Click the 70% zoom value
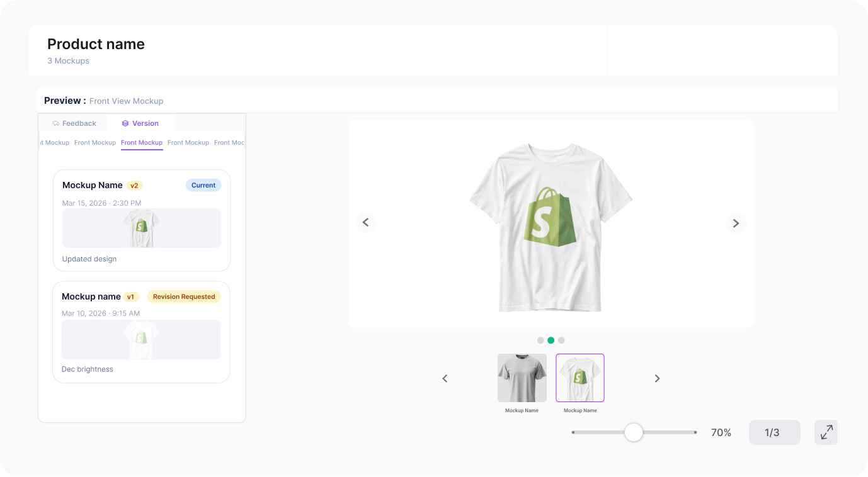The image size is (868, 477). pyautogui.click(x=721, y=432)
